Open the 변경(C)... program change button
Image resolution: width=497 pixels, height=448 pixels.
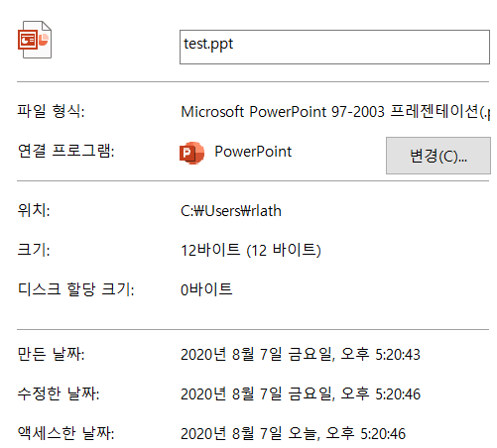coord(438,156)
